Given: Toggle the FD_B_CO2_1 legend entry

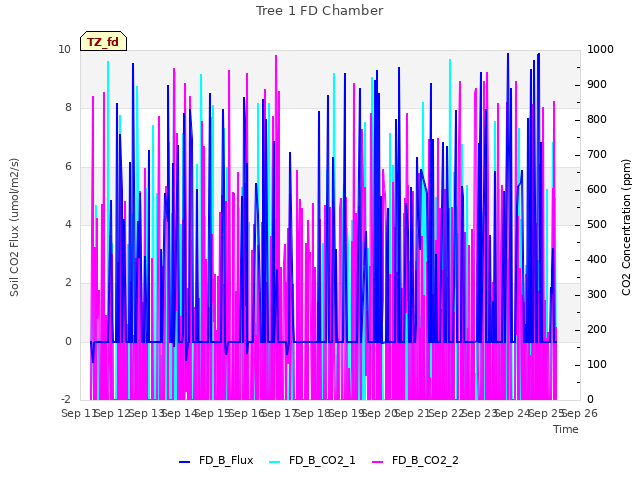Looking at the screenshot, I should 312,460.
